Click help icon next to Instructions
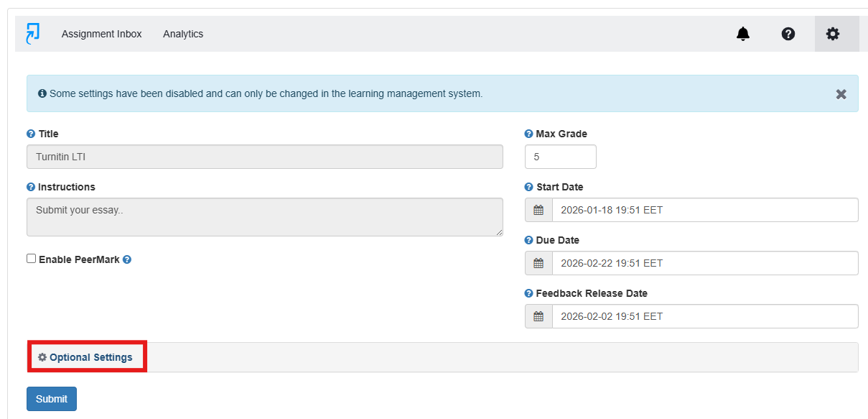Image resolution: width=868 pixels, height=419 pixels. pyautogui.click(x=31, y=187)
